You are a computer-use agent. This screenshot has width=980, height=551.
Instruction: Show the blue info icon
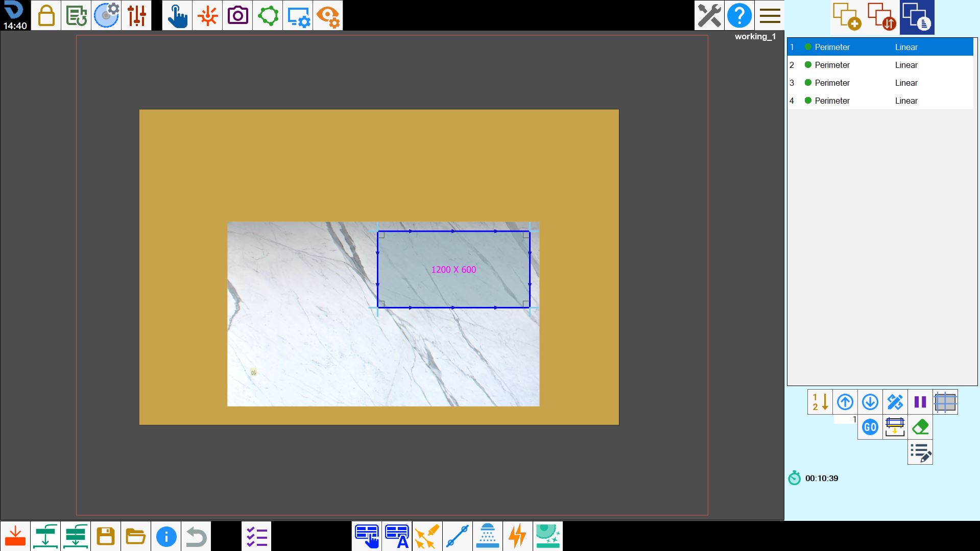(x=166, y=536)
